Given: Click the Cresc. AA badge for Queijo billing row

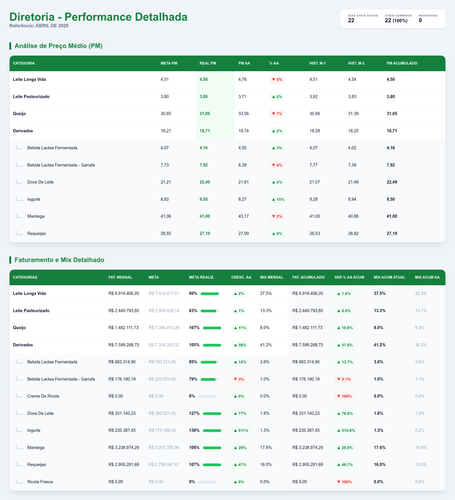Looking at the screenshot, I should 240,328.
